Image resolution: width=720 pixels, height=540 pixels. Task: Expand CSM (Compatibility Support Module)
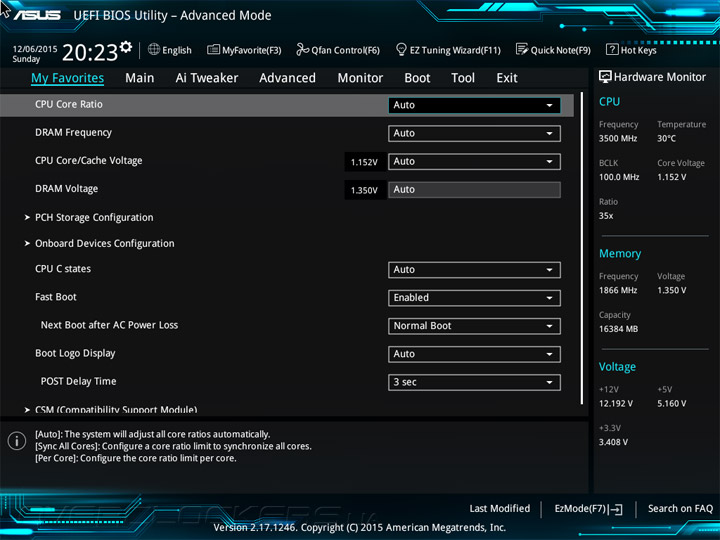[x=116, y=409]
